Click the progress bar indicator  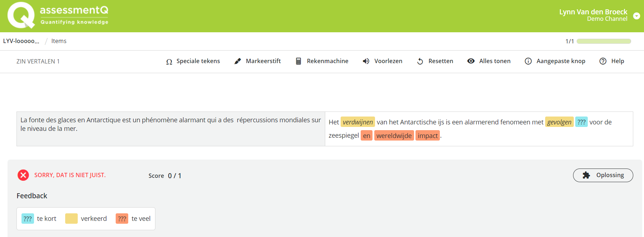coord(604,41)
